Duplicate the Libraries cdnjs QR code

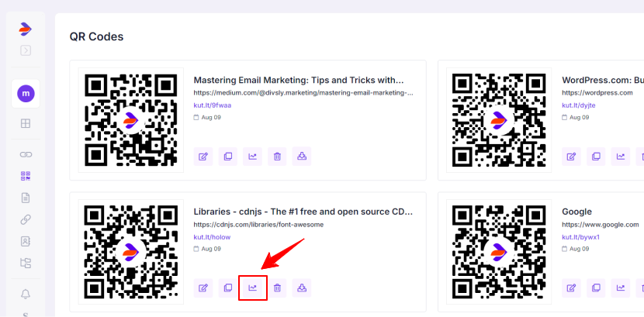pyautogui.click(x=228, y=288)
